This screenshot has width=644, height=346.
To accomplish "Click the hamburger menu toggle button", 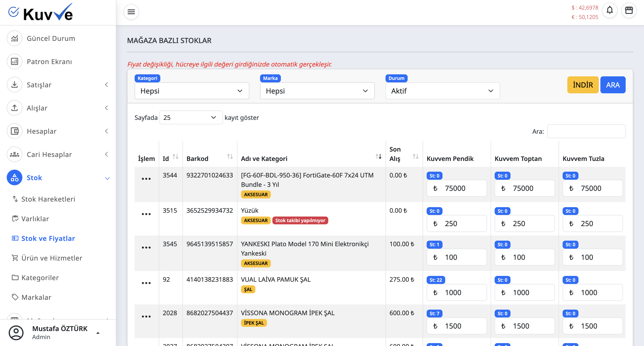I will [x=131, y=12].
